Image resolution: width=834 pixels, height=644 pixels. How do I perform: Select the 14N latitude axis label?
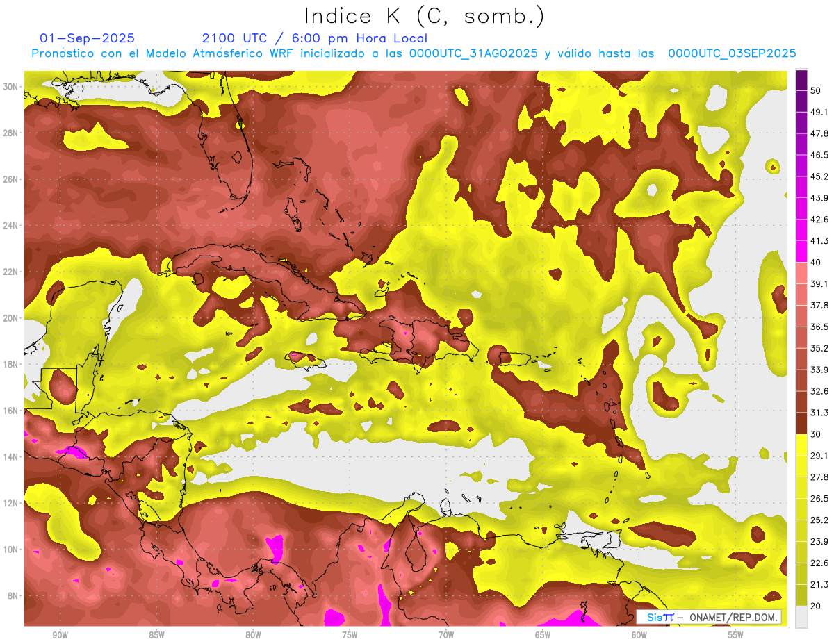pyautogui.click(x=11, y=456)
